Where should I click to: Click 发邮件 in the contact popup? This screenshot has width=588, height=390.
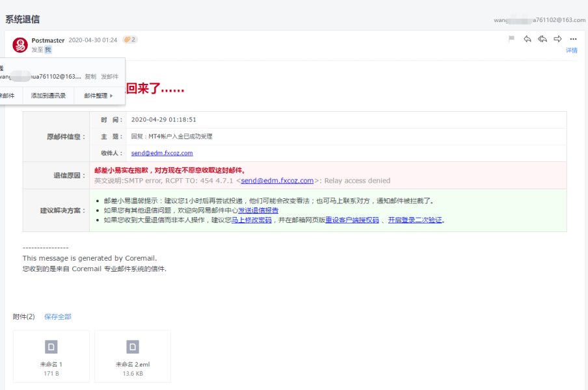pos(109,77)
